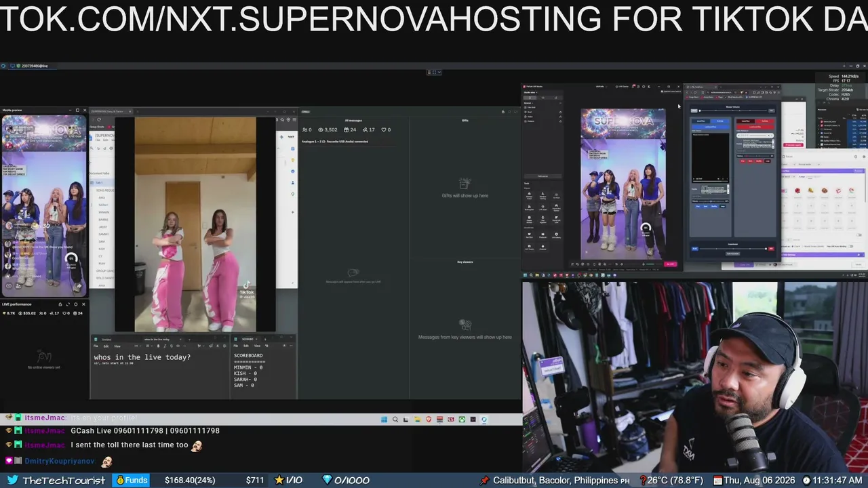Click the Go LIVE button in TikTok LIVE Studio
This screenshot has height=488, width=868.
671,264
